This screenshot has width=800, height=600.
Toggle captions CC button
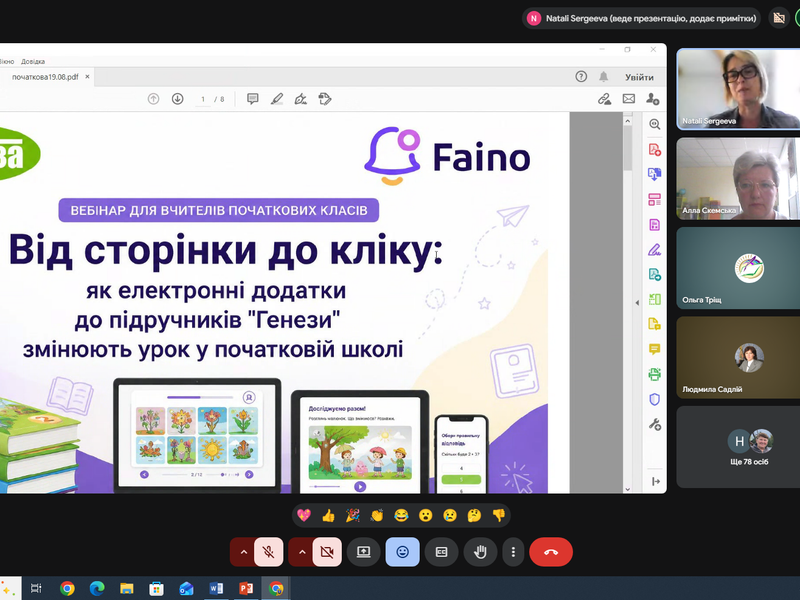coord(441,552)
